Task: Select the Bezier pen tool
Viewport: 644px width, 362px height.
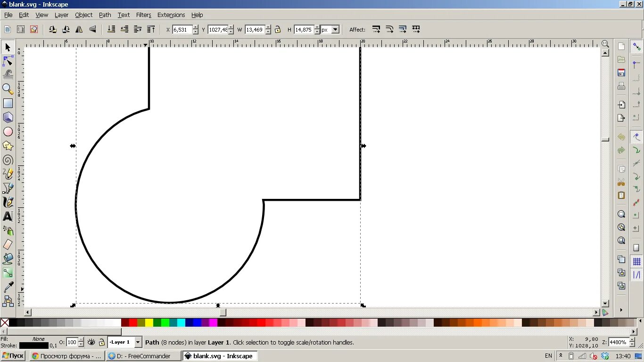Action: coord(8,188)
